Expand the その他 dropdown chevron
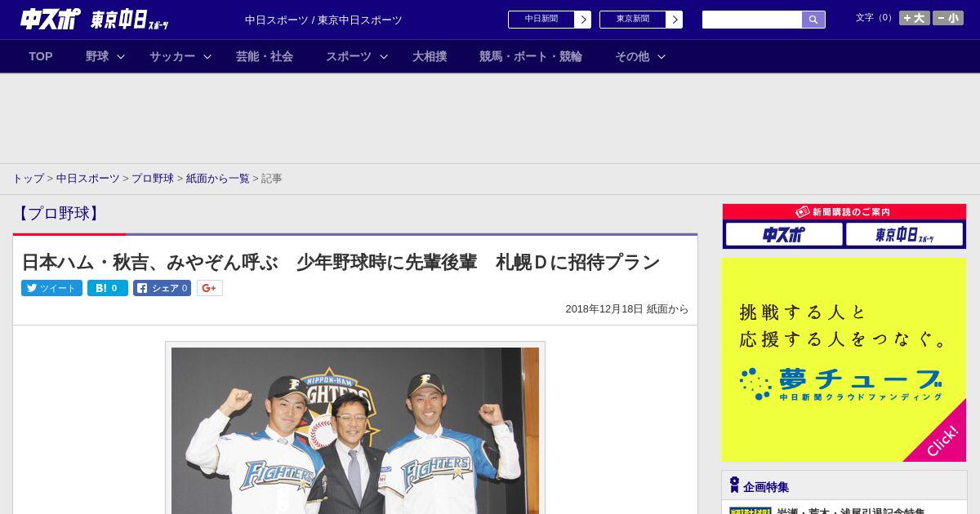 pyautogui.click(x=661, y=56)
